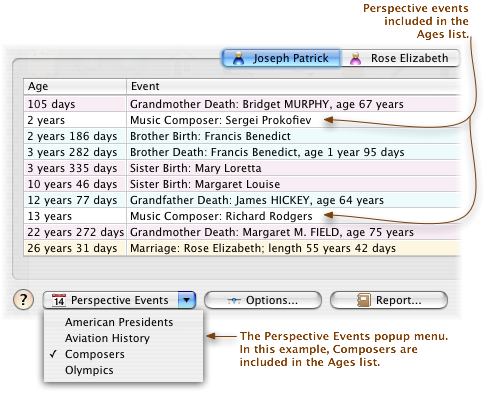Open the Options dialog

click(x=263, y=300)
